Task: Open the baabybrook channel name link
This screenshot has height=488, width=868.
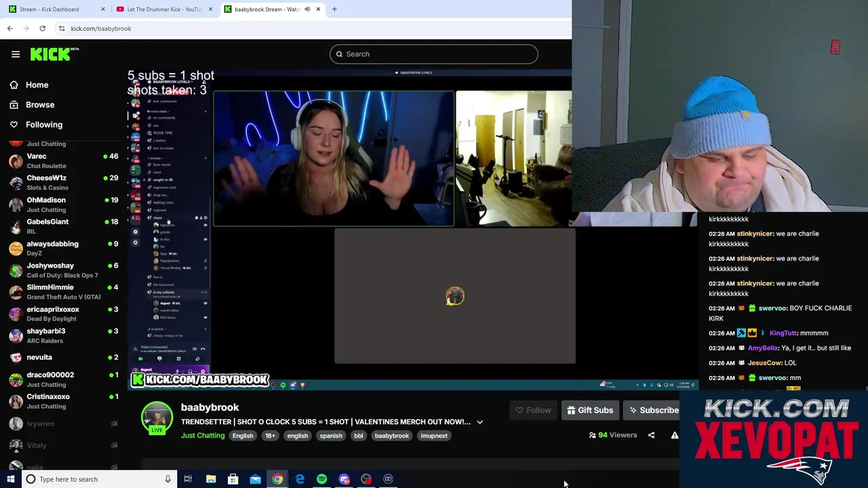Action: (x=210, y=407)
